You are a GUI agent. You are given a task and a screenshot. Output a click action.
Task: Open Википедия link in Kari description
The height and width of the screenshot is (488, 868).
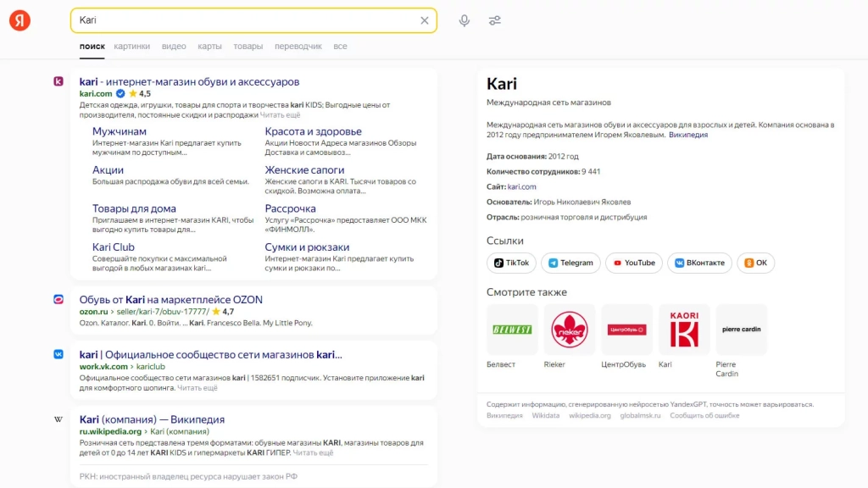pos(688,135)
